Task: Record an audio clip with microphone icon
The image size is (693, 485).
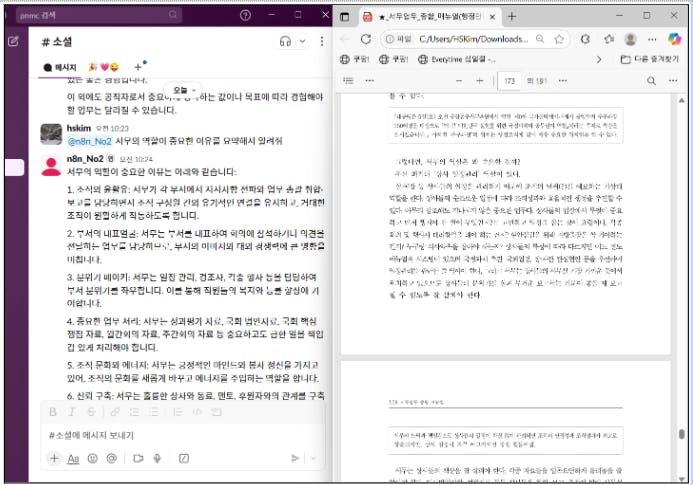Action: click(x=157, y=458)
